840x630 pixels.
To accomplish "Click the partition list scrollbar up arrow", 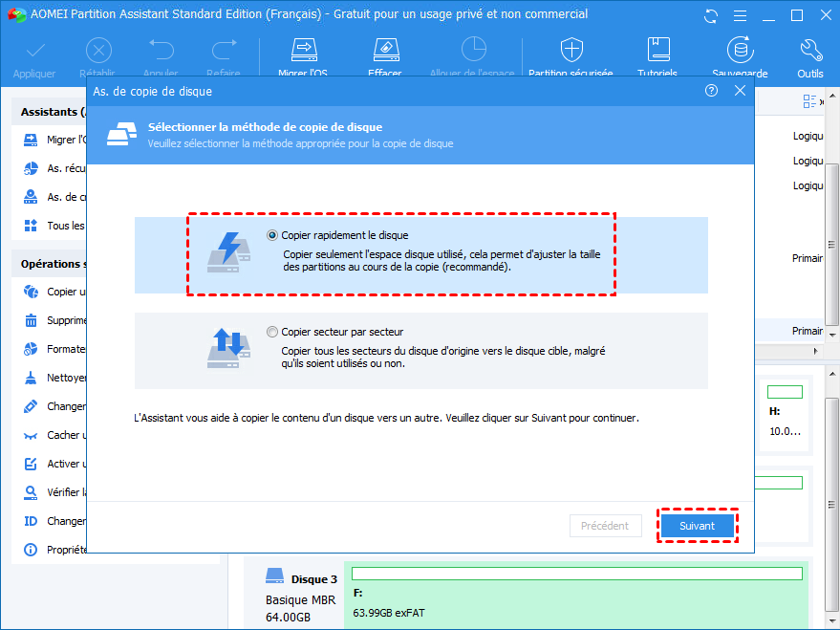I will [x=832, y=97].
